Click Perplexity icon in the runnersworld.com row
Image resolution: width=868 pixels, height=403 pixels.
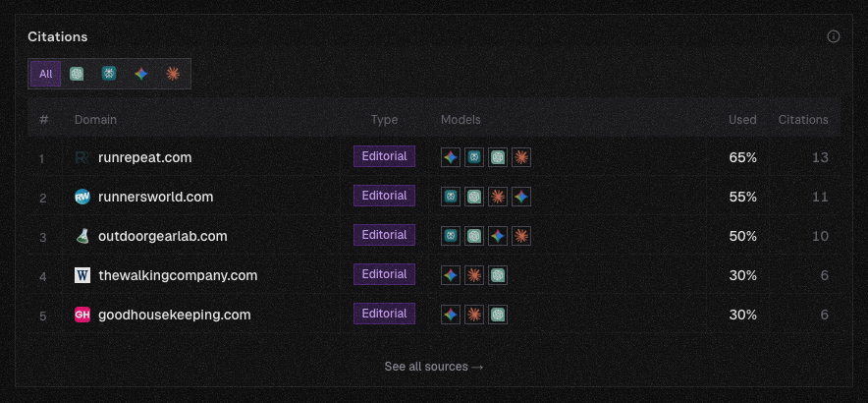tap(450, 197)
